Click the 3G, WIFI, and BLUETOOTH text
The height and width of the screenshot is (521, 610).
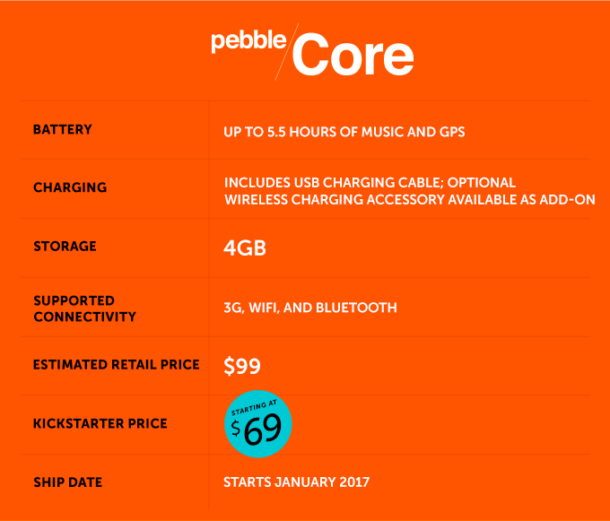310,308
